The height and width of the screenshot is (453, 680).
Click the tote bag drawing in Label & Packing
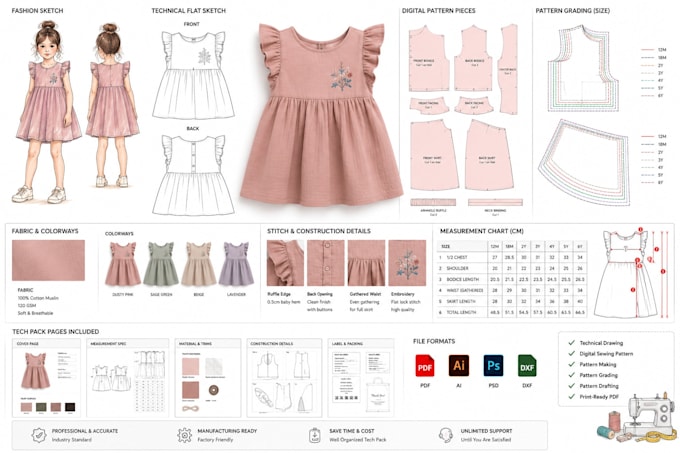click(x=378, y=394)
